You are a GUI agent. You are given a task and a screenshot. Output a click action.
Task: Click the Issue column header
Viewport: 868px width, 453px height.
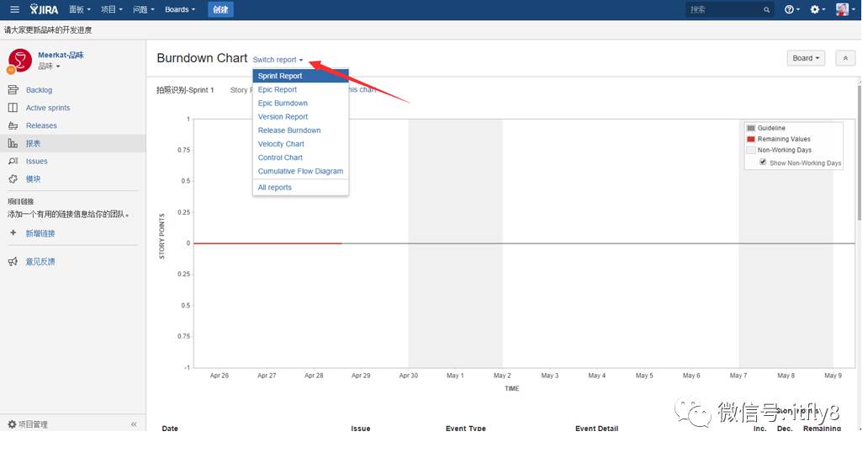point(360,428)
